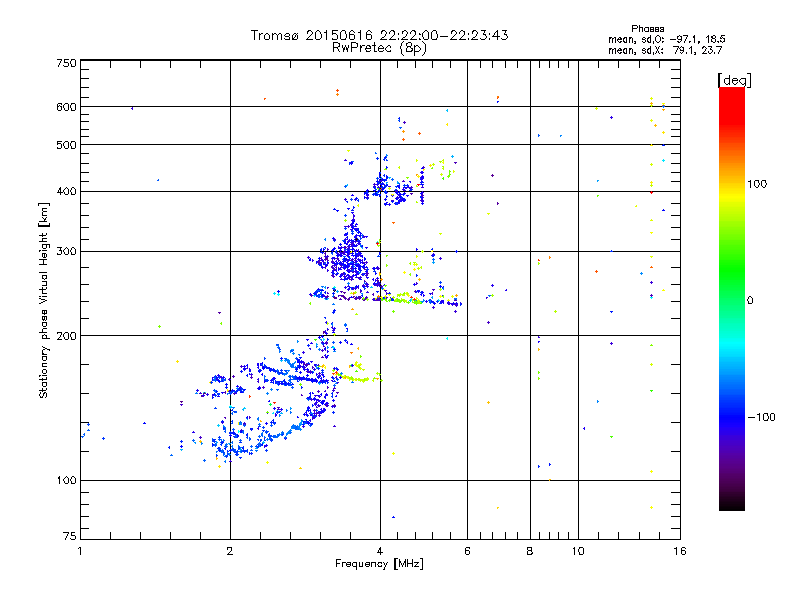Click the y-axis tick label '300'
This screenshot has height=600, width=800.
coord(67,252)
